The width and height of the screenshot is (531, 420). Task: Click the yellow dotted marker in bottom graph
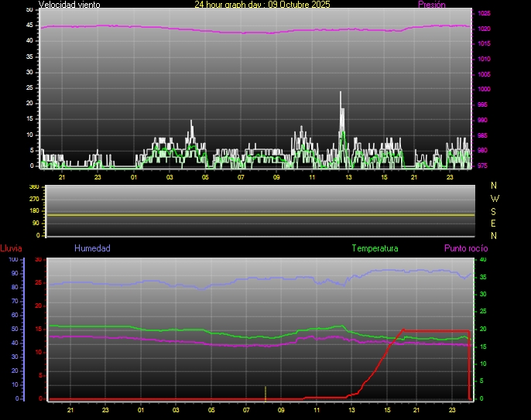coord(265,392)
